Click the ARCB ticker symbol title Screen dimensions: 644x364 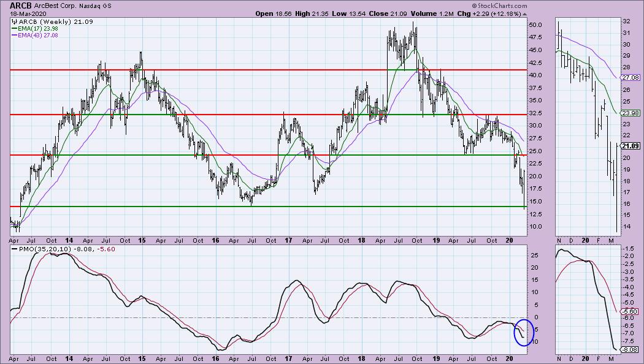click(21, 6)
